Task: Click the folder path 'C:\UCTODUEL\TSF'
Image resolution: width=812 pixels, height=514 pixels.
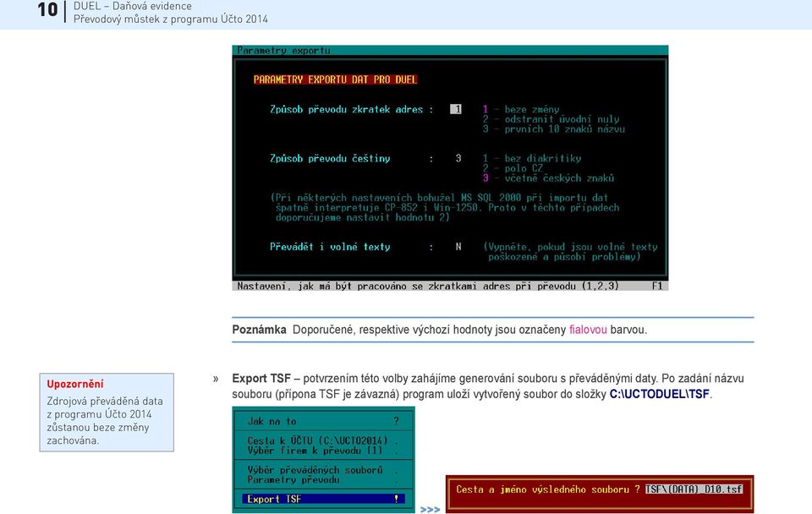Action: point(659,395)
